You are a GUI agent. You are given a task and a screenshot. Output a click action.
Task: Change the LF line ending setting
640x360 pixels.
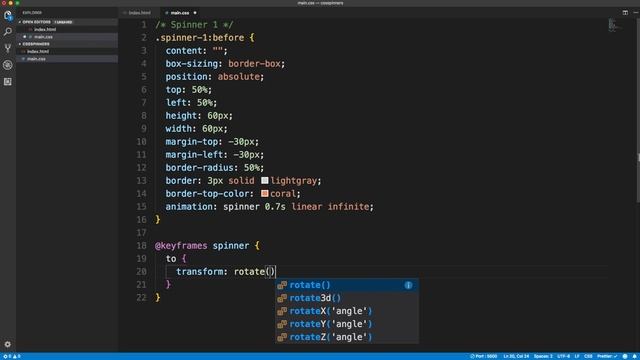point(577,356)
